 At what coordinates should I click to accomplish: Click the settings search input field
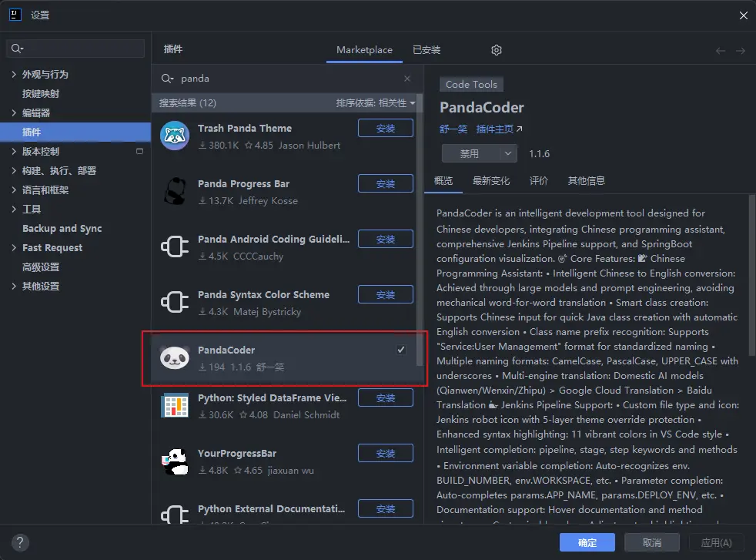coord(75,49)
